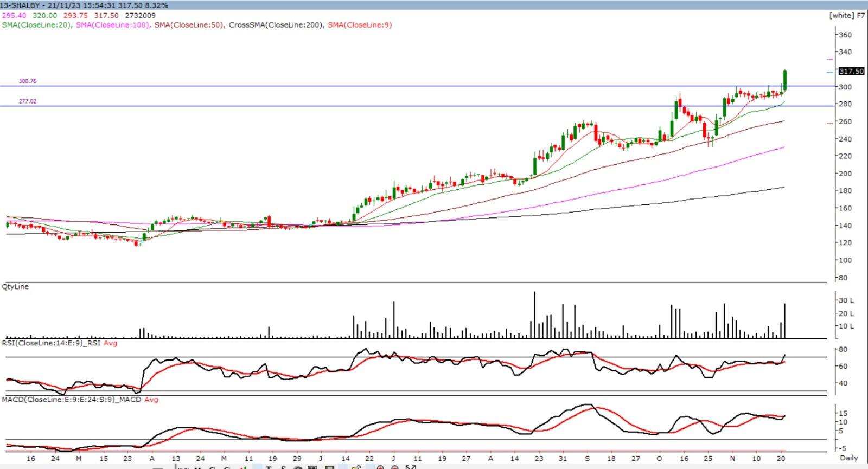The width and height of the screenshot is (868, 469).
Task: Click the 2732009 volume value in header
Action: pos(141,15)
